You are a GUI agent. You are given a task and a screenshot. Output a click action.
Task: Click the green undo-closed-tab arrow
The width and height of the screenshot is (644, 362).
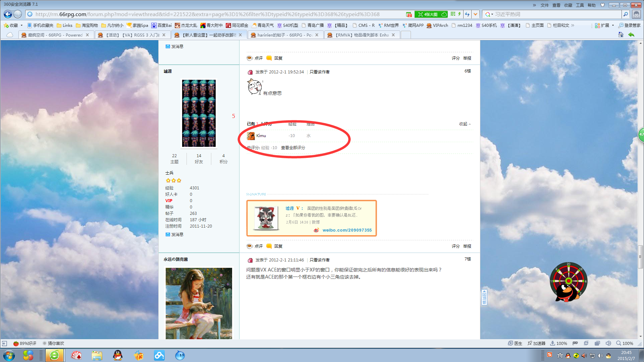tap(631, 35)
